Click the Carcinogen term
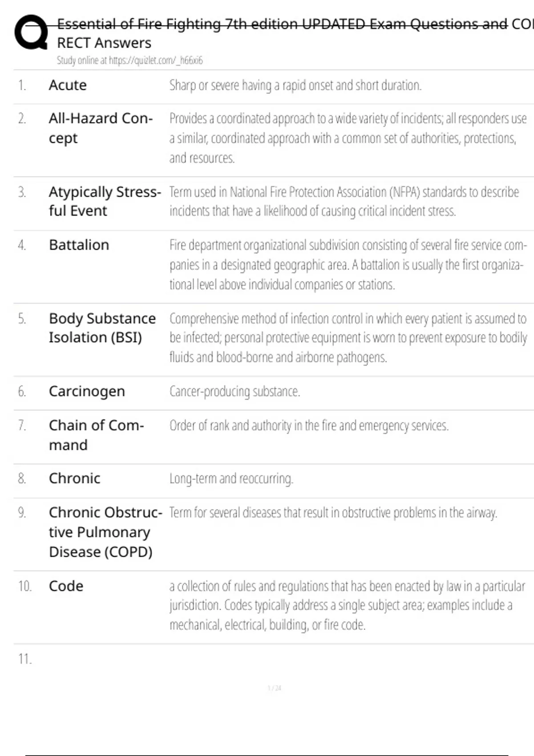Viewport: 534px width, 756px height. tap(87, 391)
